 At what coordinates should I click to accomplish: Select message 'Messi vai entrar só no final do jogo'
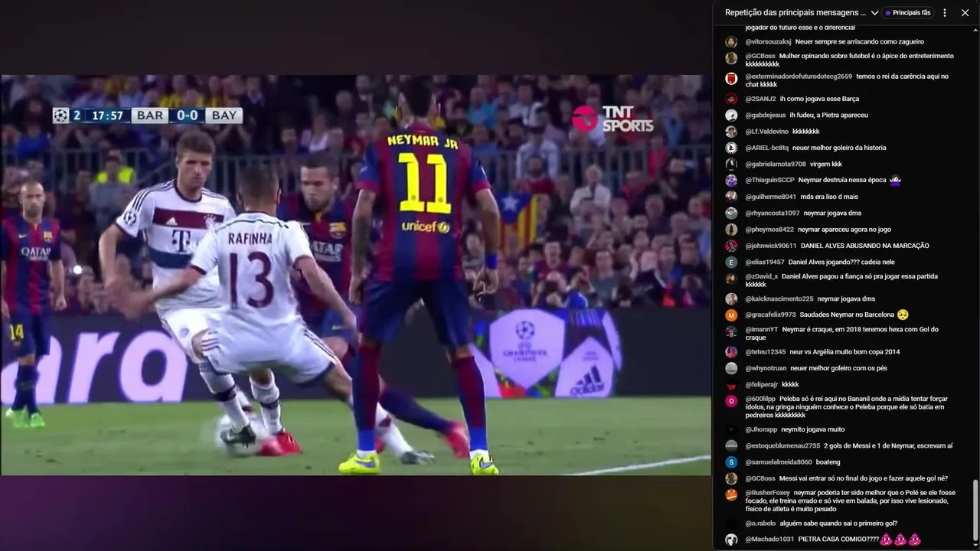[x=864, y=478]
